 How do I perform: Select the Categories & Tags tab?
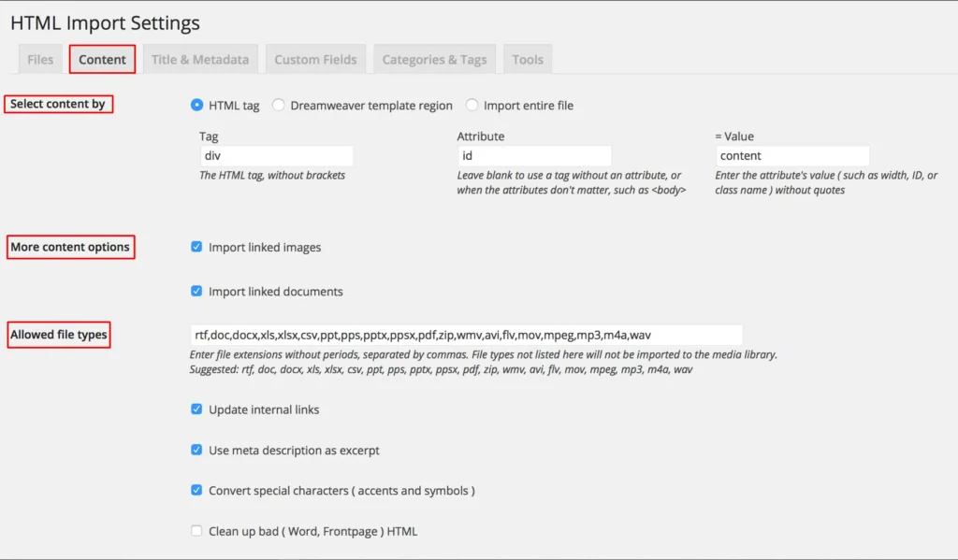[434, 58]
